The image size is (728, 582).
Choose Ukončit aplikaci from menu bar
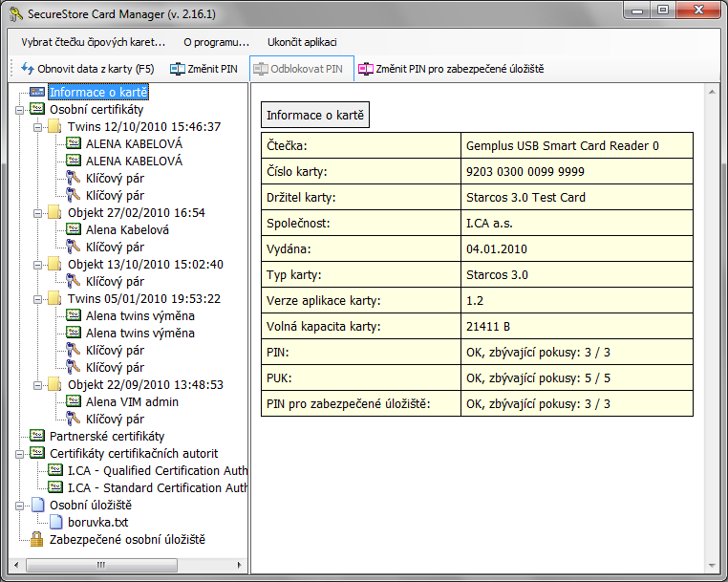[302, 42]
